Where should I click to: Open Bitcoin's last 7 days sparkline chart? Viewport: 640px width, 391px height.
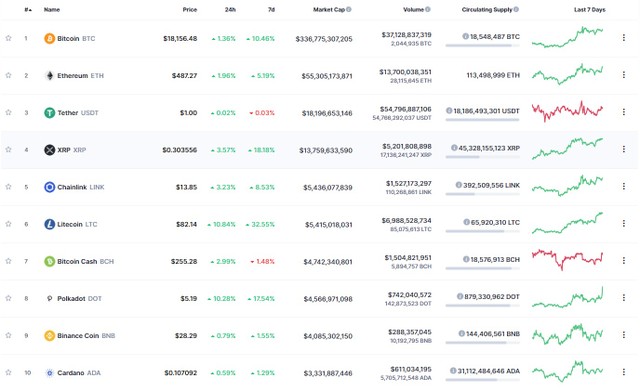(x=567, y=37)
